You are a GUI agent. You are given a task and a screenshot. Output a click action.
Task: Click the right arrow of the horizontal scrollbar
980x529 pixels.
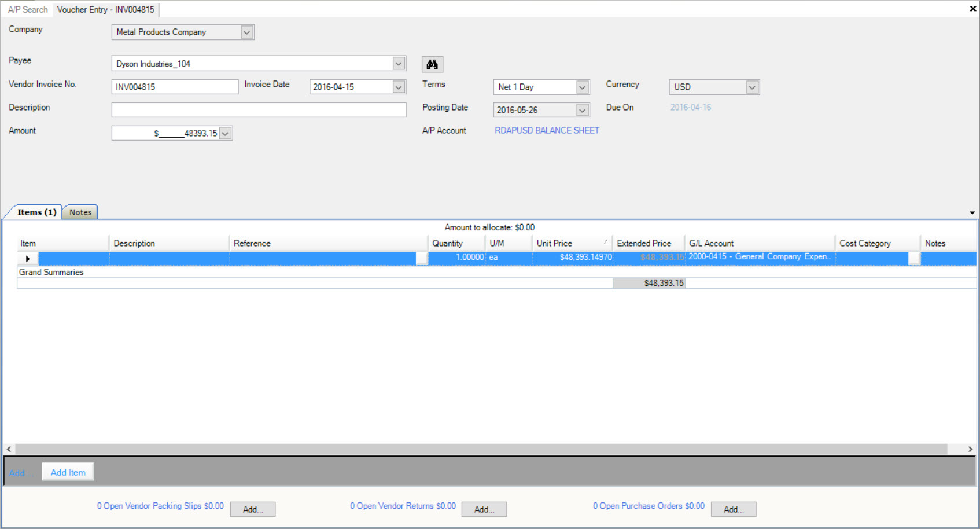pyautogui.click(x=970, y=449)
